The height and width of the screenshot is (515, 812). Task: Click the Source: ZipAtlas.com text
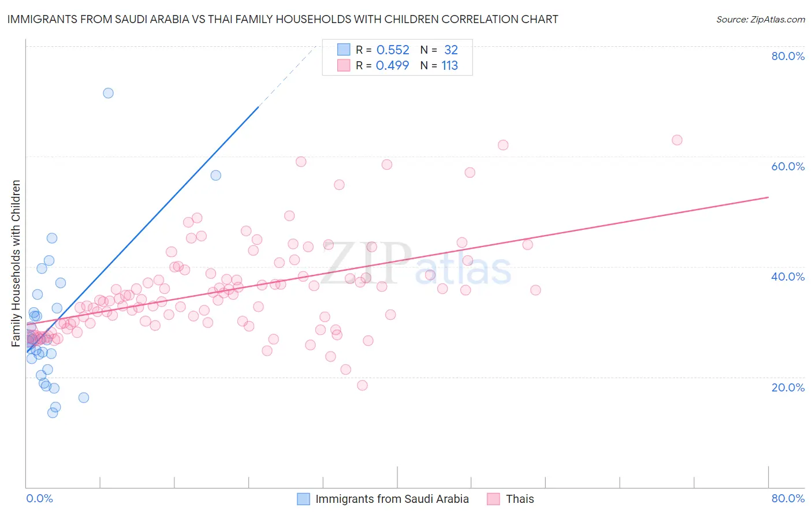click(x=761, y=19)
